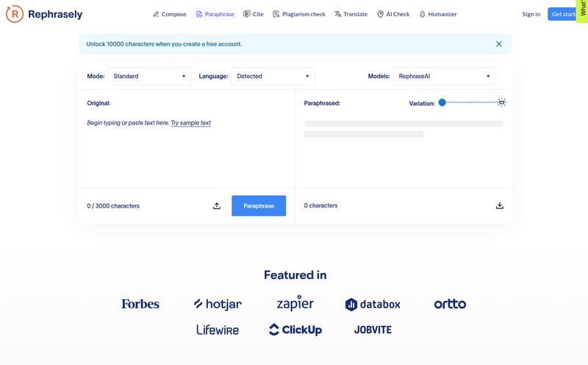The height and width of the screenshot is (365, 588).
Task: Click the Sign in link
Action: [531, 14]
